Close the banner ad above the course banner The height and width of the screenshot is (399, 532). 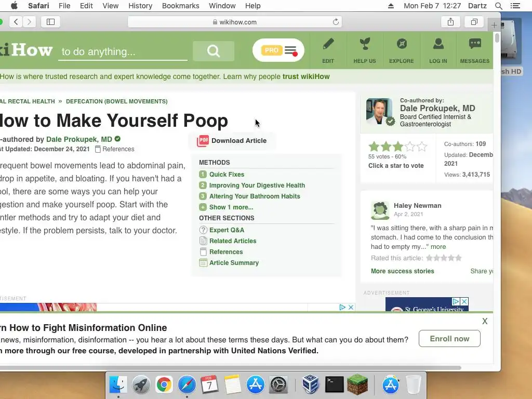tap(351, 307)
